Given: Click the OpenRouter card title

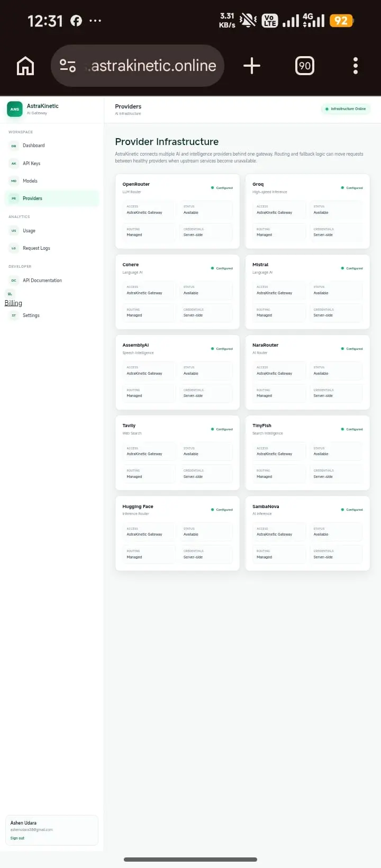Looking at the screenshot, I should click(136, 184).
